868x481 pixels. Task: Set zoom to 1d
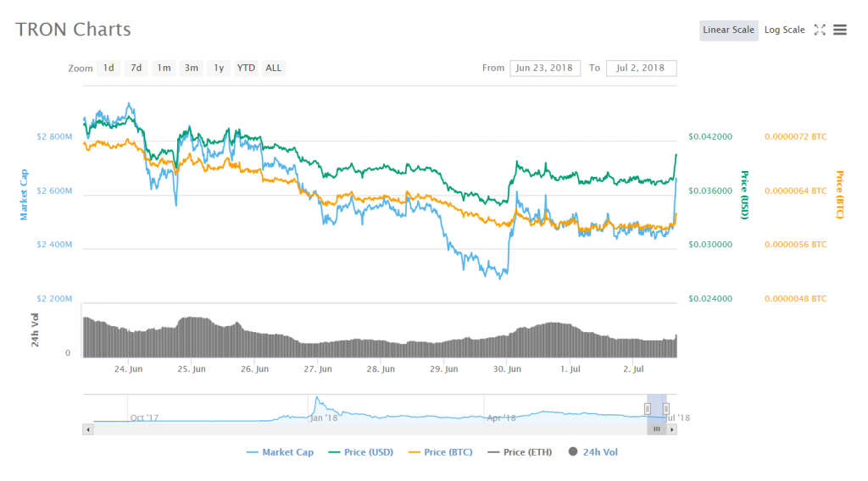pos(108,68)
